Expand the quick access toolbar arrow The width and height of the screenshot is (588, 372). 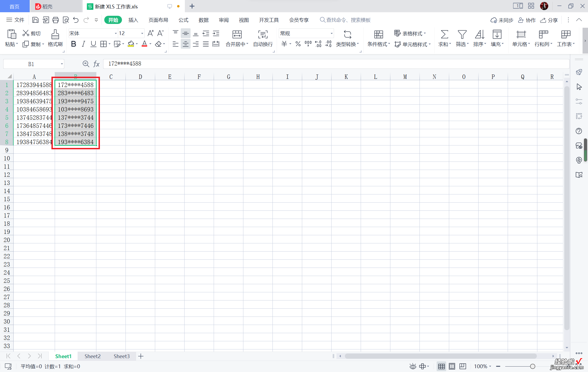[96, 20]
